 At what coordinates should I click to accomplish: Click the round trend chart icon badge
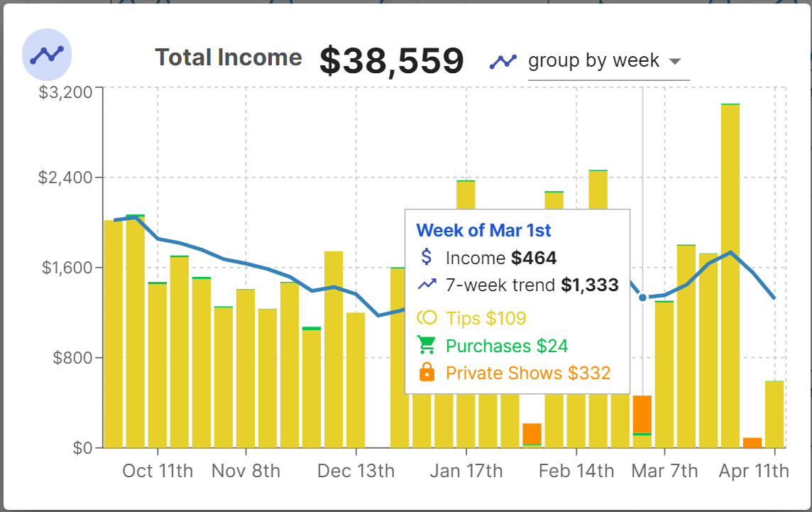pyautogui.click(x=48, y=55)
